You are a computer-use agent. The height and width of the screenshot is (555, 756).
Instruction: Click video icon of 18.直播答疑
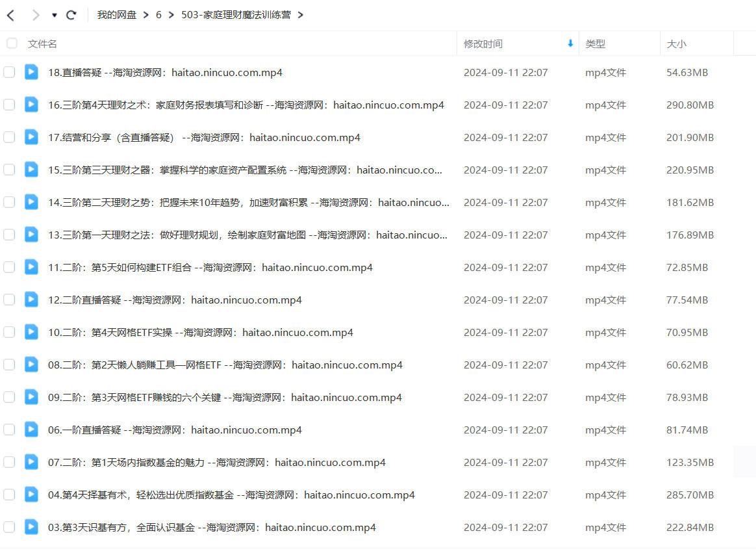coord(31,72)
